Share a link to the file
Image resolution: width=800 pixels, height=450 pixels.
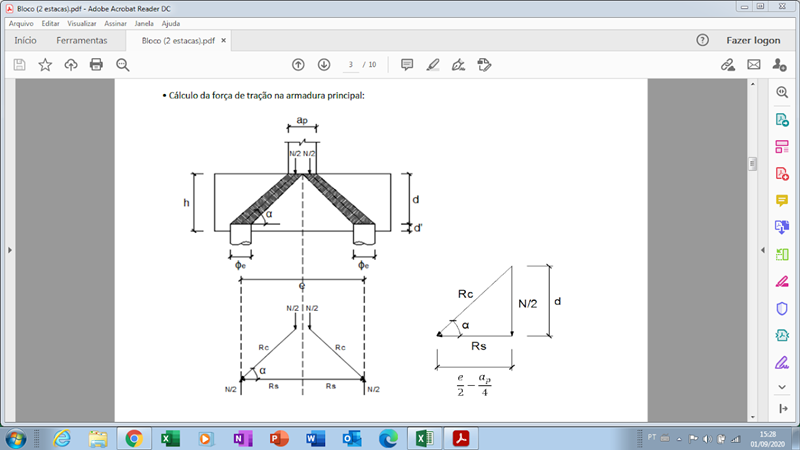click(728, 65)
